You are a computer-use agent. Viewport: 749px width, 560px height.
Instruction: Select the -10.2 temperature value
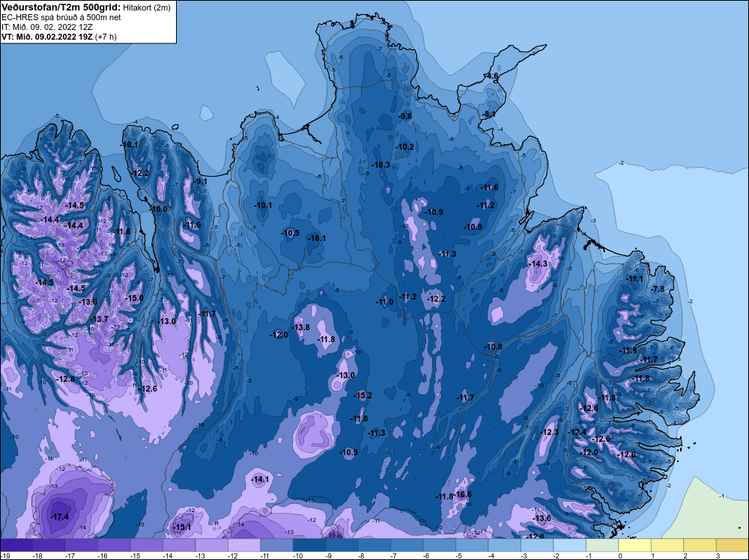(x=404, y=147)
